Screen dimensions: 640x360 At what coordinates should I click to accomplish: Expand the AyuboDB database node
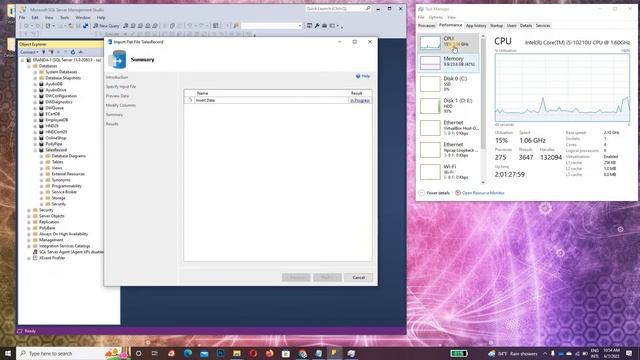[x=35, y=84]
